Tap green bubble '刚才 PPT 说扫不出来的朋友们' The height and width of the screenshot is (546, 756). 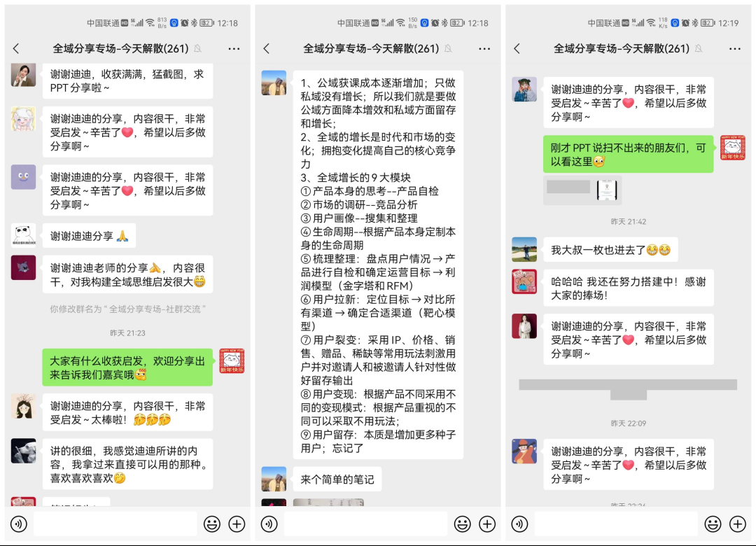tap(628, 154)
